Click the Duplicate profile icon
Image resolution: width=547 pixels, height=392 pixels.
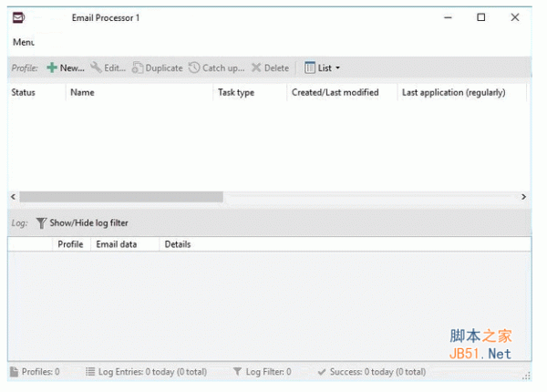click(138, 68)
